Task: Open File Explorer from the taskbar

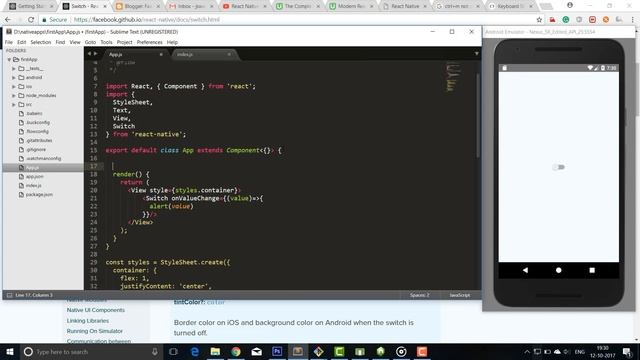Action: pos(215,352)
